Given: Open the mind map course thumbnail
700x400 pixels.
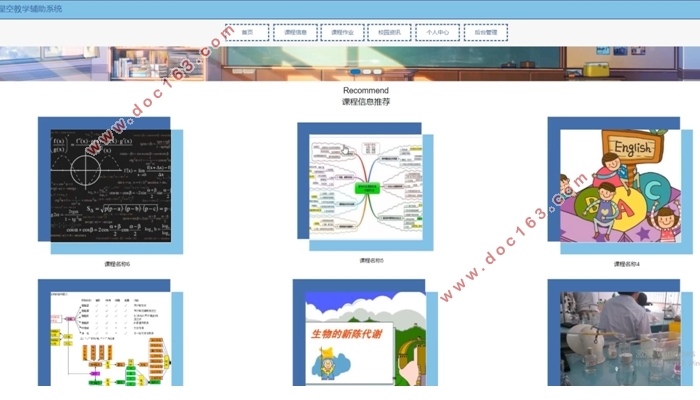Looking at the screenshot, I should 366,187.
